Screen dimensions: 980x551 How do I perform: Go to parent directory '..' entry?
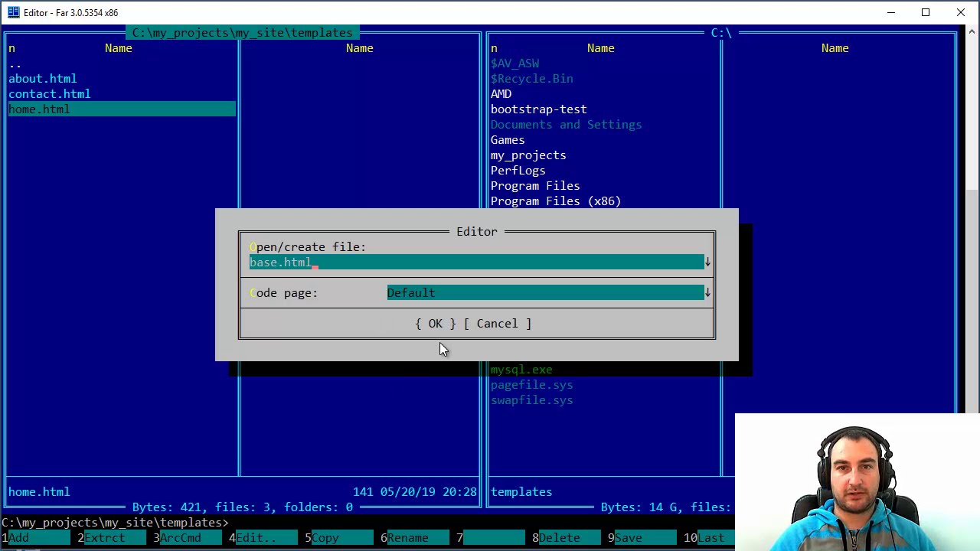(x=15, y=64)
